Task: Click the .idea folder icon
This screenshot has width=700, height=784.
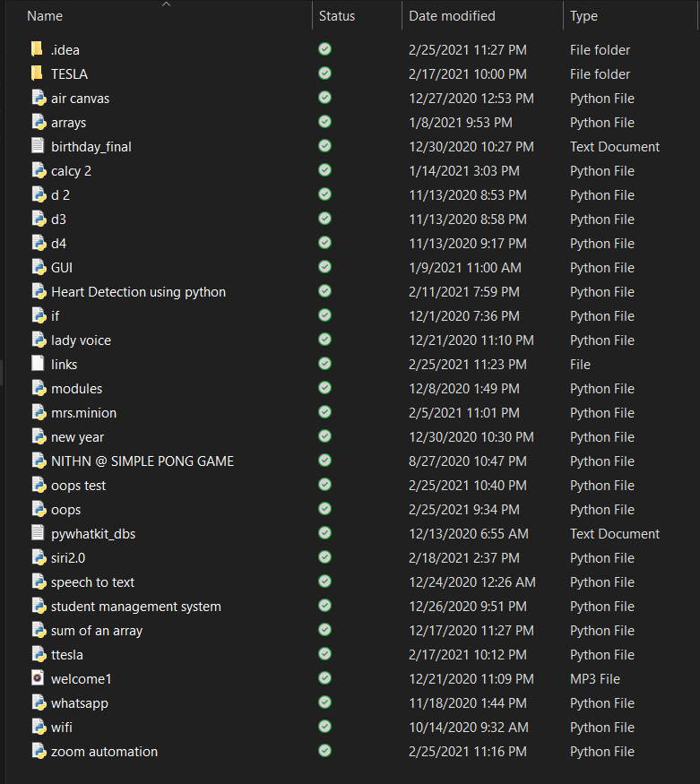Action: (x=37, y=49)
